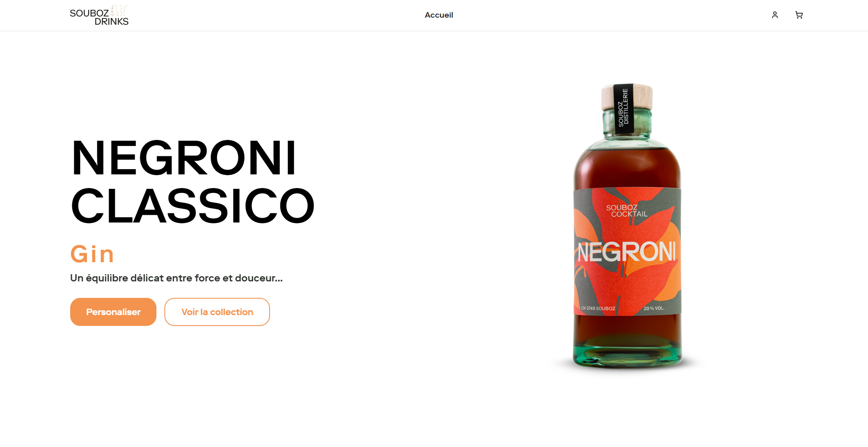
Task: Open Voir la collection link
Action: (217, 312)
